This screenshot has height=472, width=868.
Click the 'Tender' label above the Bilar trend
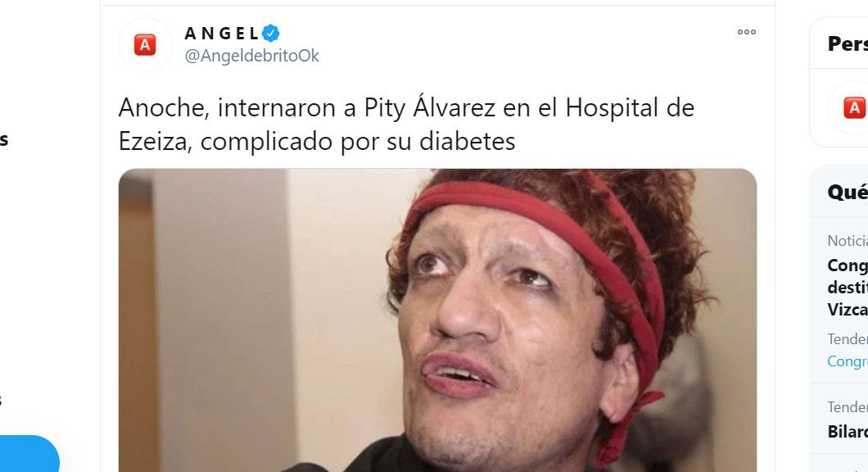pos(848,406)
